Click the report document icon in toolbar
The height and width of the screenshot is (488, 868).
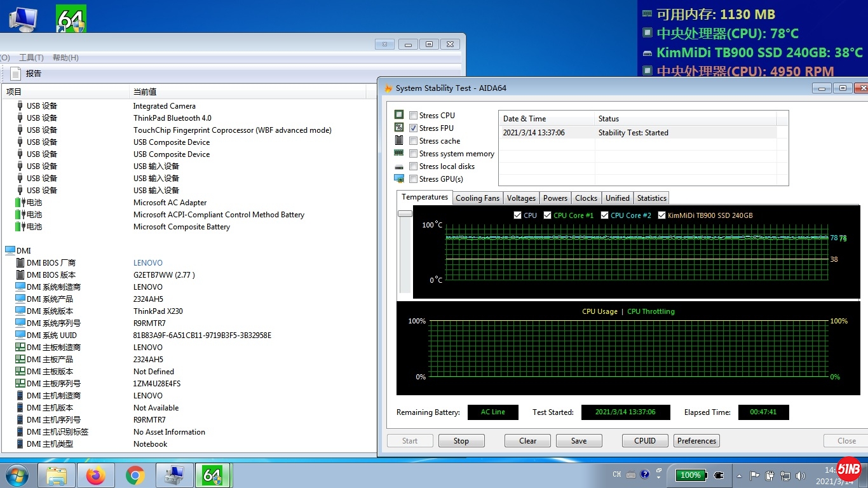click(x=16, y=74)
